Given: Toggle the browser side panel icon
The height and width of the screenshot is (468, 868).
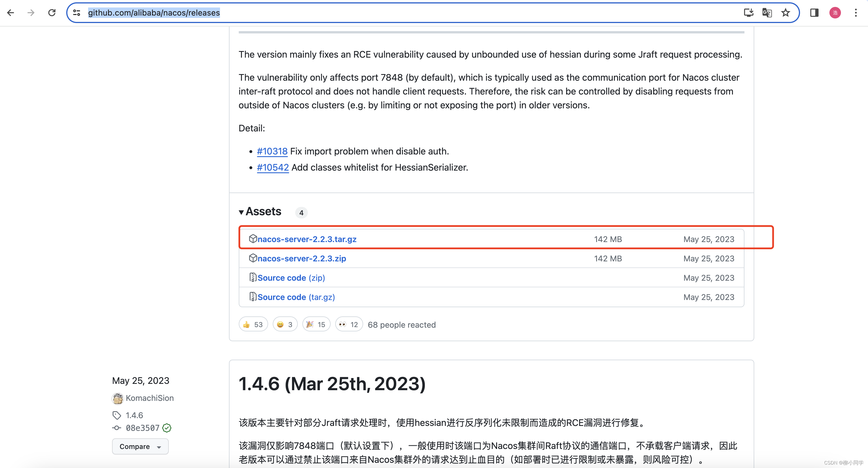Looking at the screenshot, I should (x=814, y=13).
